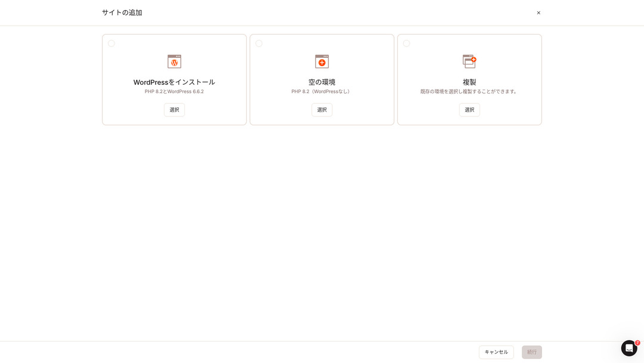Open the chat support bubble
The width and height of the screenshot is (644, 363).
[629, 348]
